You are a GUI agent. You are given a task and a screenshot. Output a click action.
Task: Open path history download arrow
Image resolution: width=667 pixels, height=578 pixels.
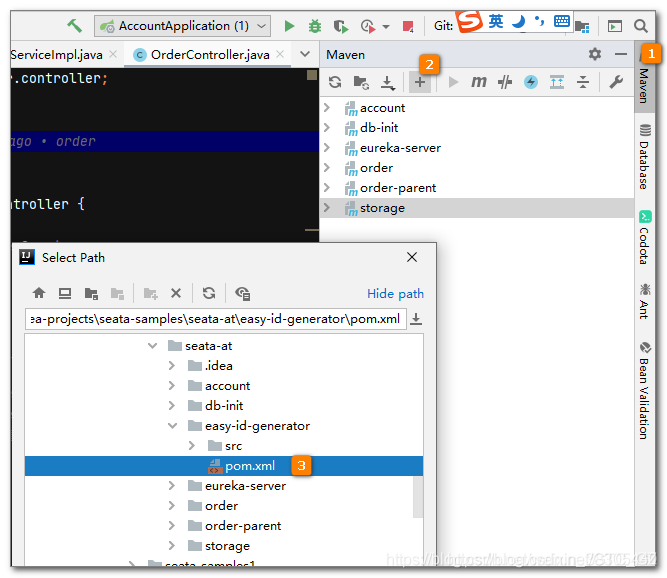pos(416,319)
